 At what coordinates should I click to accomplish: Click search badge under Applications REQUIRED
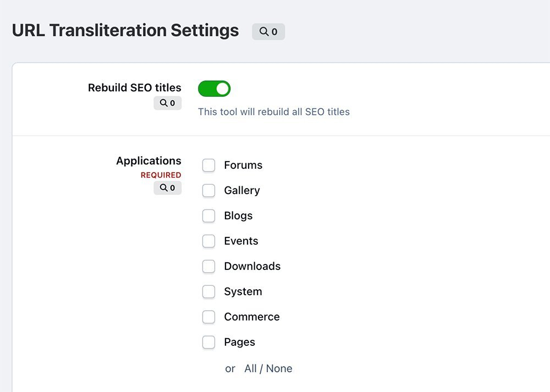click(x=167, y=187)
